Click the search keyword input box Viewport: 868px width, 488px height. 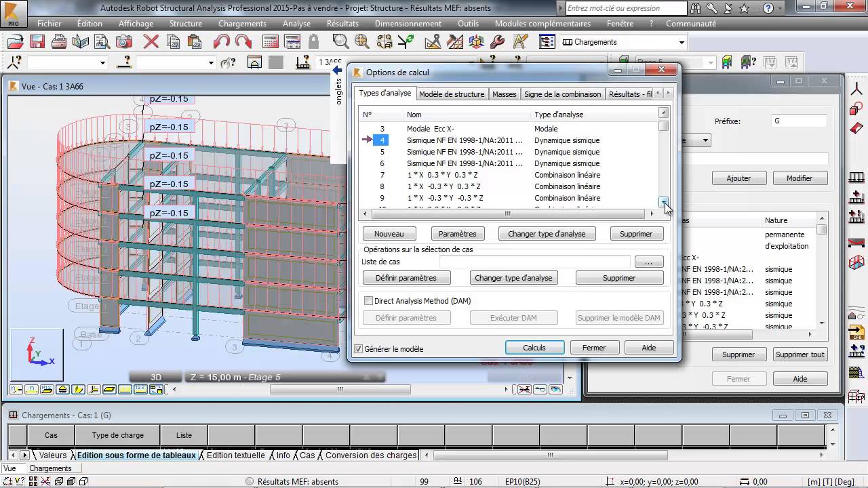[625, 8]
